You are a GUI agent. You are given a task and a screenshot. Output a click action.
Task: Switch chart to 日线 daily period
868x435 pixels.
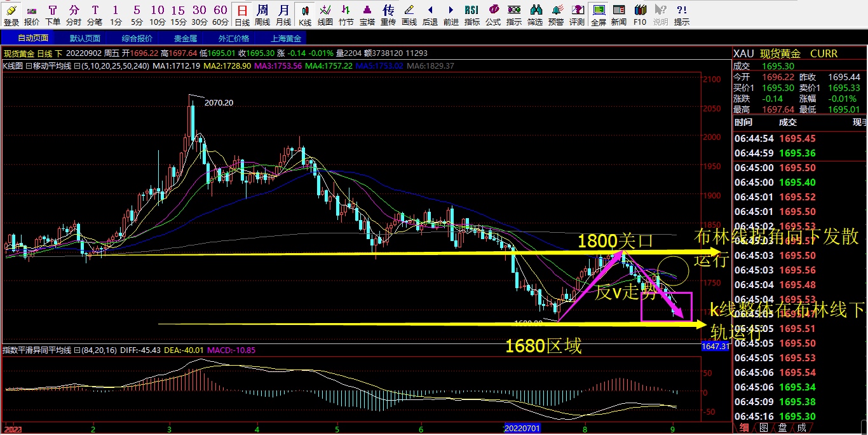click(242, 14)
